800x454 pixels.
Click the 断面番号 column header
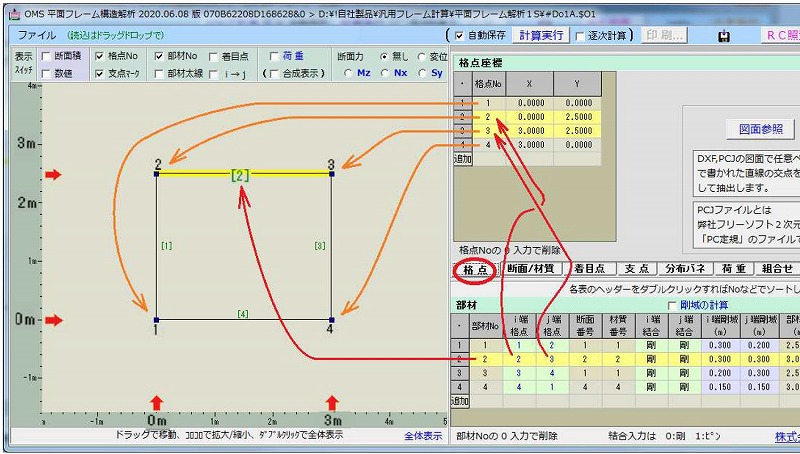585,325
